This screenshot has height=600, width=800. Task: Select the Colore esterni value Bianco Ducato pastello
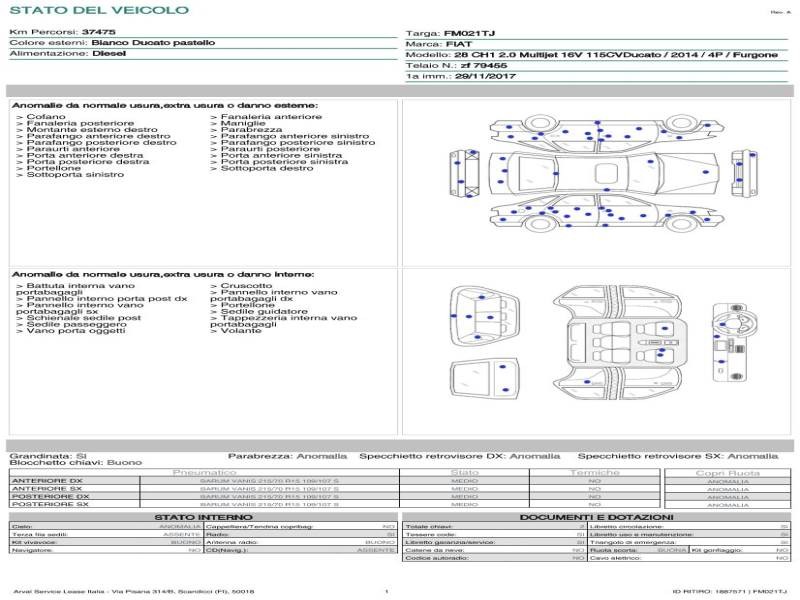(x=153, y=43)
